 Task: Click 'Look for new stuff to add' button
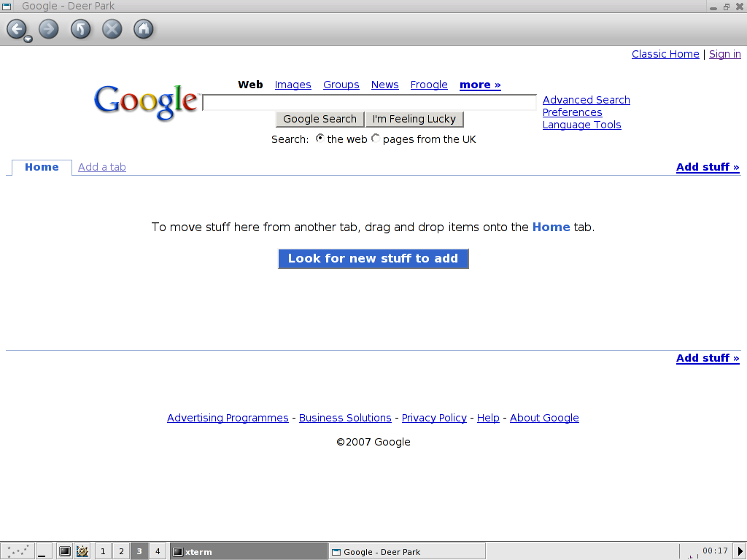point(373,259)
